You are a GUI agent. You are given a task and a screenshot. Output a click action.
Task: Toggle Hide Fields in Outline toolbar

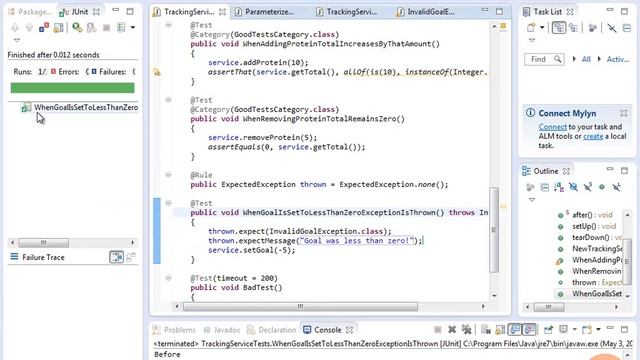point(573,187)
